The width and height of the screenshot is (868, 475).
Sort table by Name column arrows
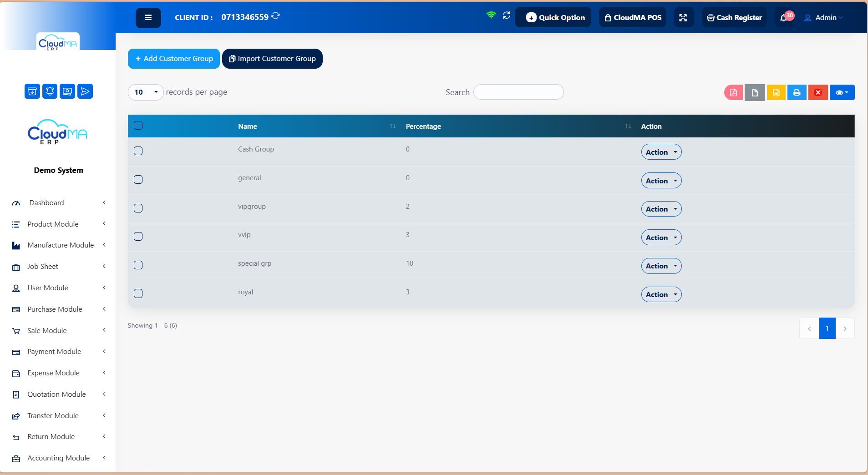click(393, 126)
